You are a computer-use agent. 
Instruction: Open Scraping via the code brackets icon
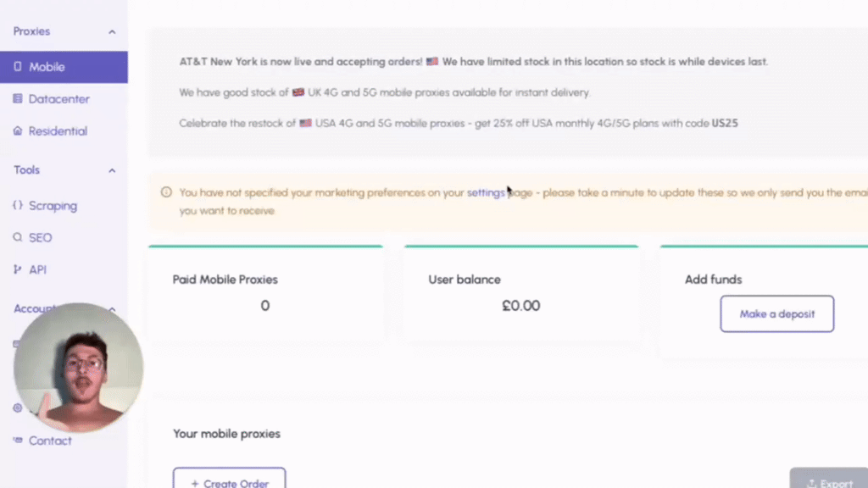[19, 206]
